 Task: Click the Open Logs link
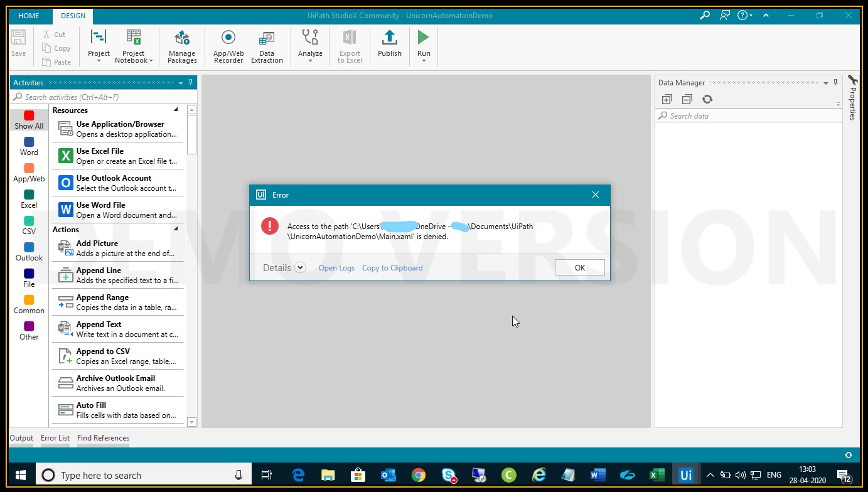pyautogui.click(x=336, y=268)
